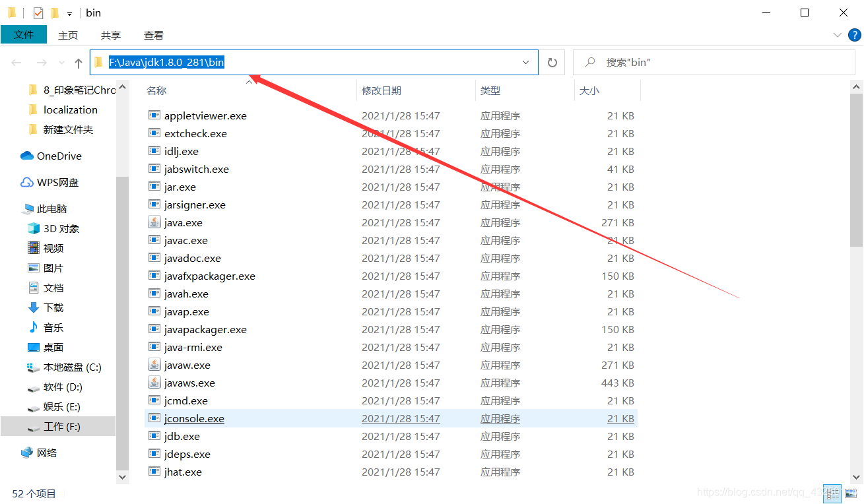This screenshot has height=504, width=864.
Task: Select the jdb.exe file name
Action: [182, 436]
